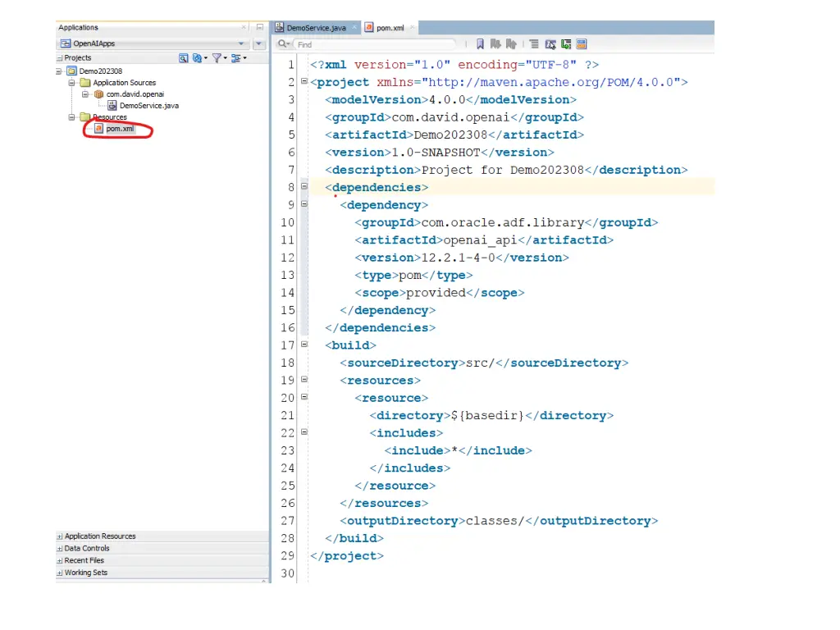The image size is (840, 630).
Task: Toggle the resources fold marker on line 19
Action: (x=304, y=380)
